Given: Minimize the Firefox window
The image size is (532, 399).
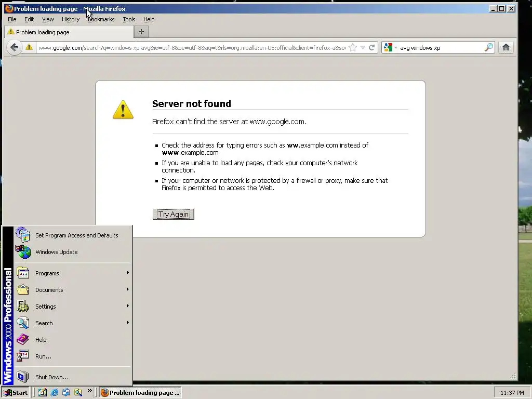Looking at the screenshot, I should point(494,8).
